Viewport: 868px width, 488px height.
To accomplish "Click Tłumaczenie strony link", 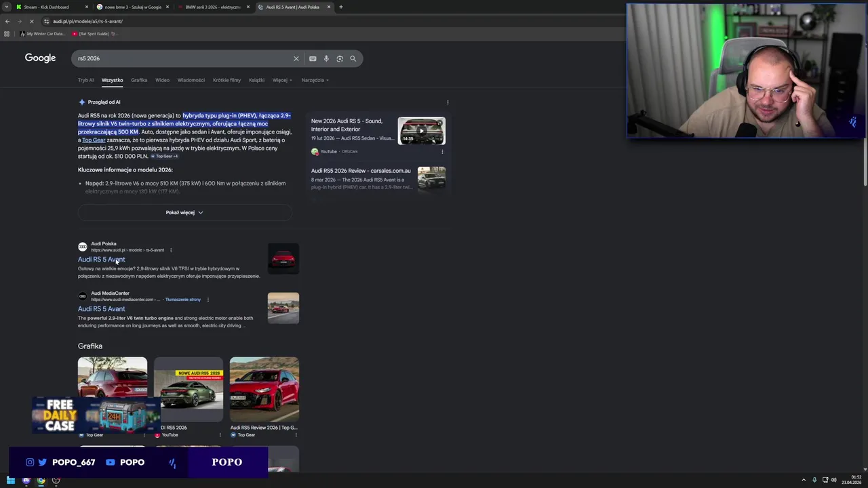I will point(183,300).
